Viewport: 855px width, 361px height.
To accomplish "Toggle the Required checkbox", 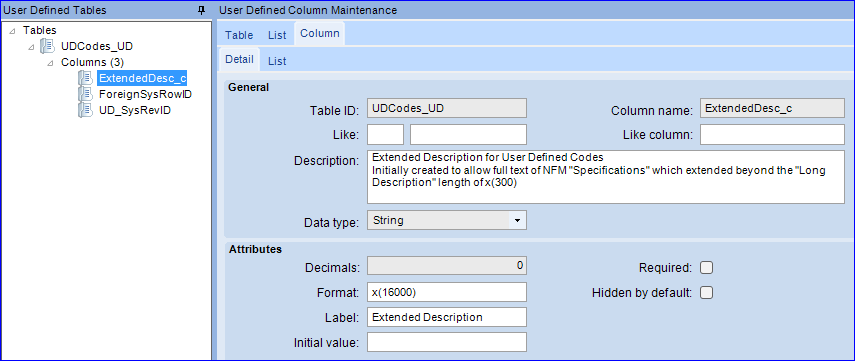I will pos(707,268).
